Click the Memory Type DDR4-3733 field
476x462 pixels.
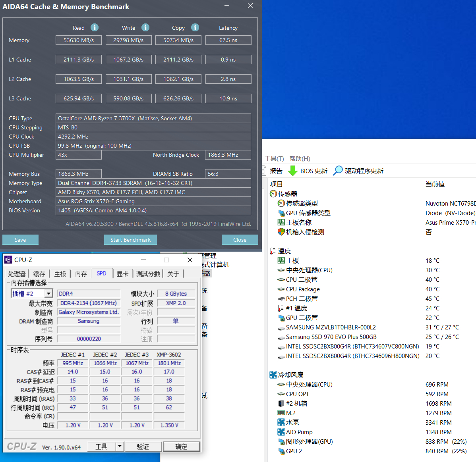coord(153,183)
